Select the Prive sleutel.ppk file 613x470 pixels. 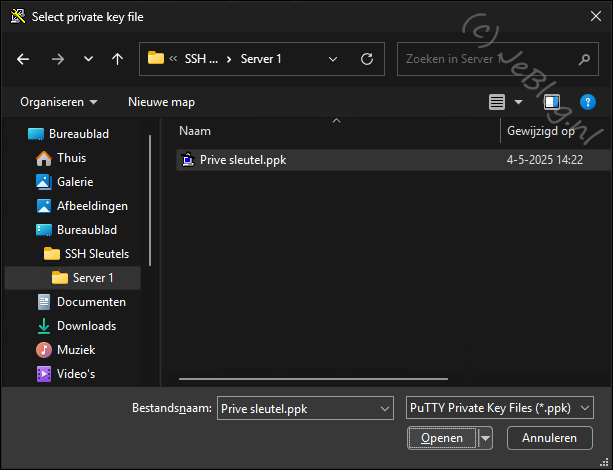243,159
